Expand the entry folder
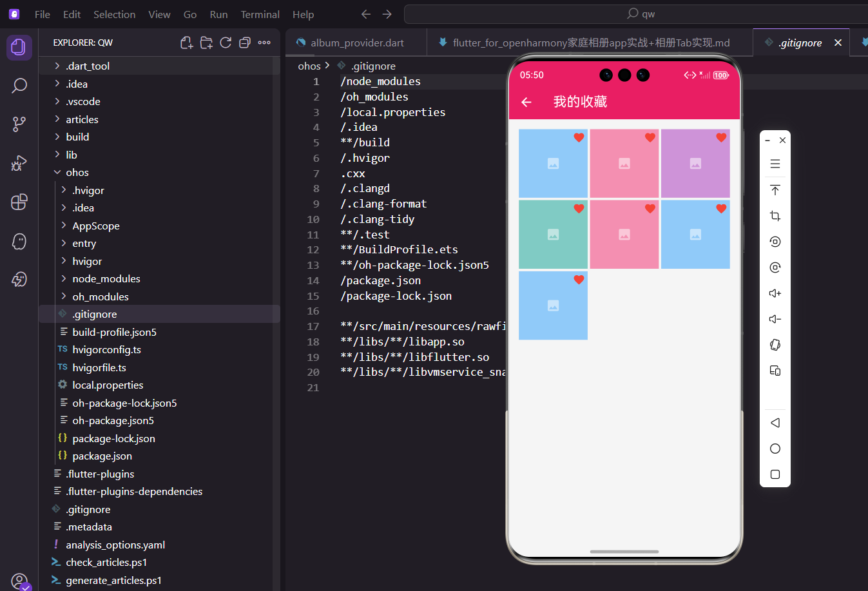The width and height of the screenshot is (868, 591). tap(159, 243)
